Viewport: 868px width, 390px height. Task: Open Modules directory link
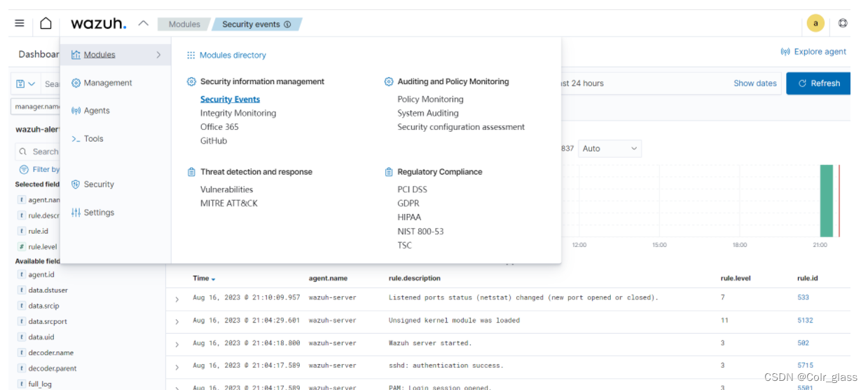point(233,55)
